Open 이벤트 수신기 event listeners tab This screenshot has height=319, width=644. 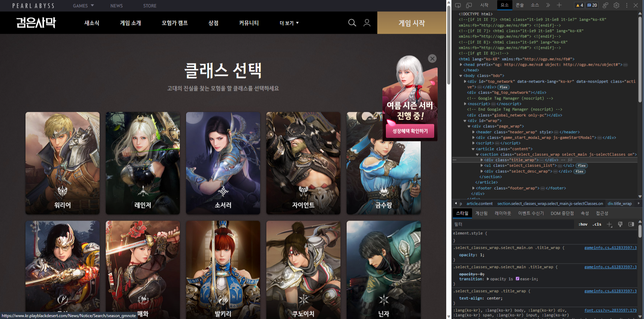coord(531,213)
